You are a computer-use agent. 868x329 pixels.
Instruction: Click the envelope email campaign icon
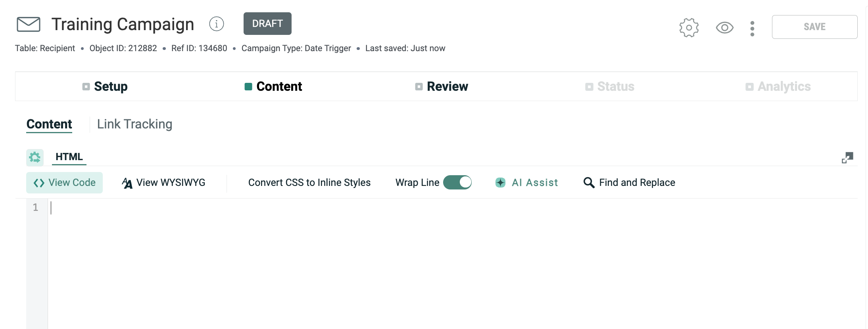pyautogui.click(x=29, y=24)
